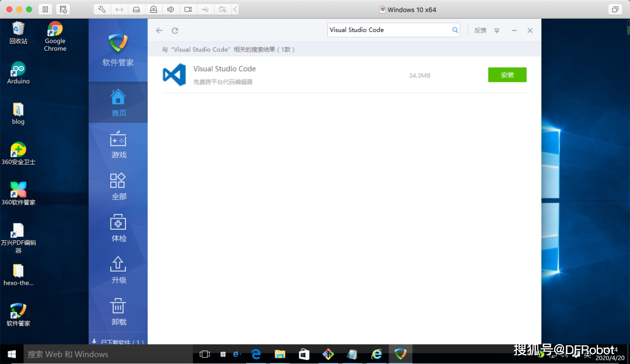Open the 游戏 games section
The width and height of the screenshot is (630, 364).
[x=118, y=145]
